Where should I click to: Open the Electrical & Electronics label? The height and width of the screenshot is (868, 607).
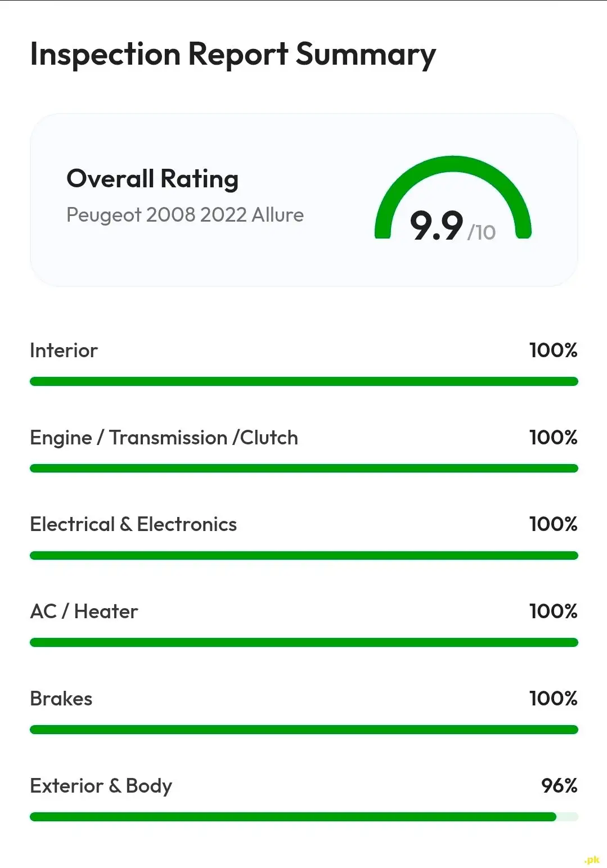click(133, 524)
